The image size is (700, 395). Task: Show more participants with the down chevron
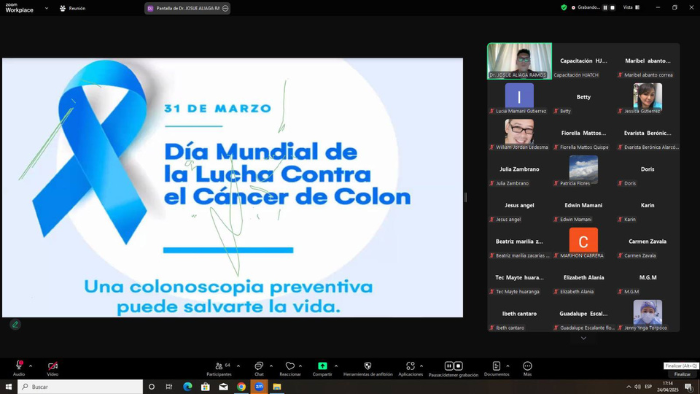tap(583, 338)
